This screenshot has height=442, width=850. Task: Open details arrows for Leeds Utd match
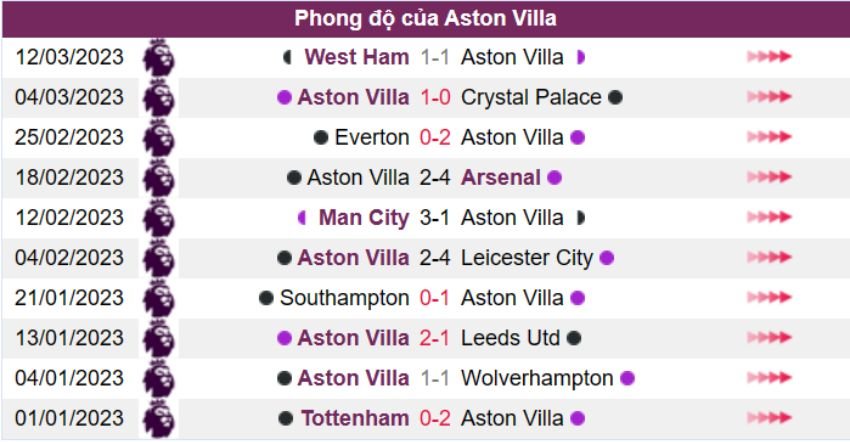click(769, 338)
